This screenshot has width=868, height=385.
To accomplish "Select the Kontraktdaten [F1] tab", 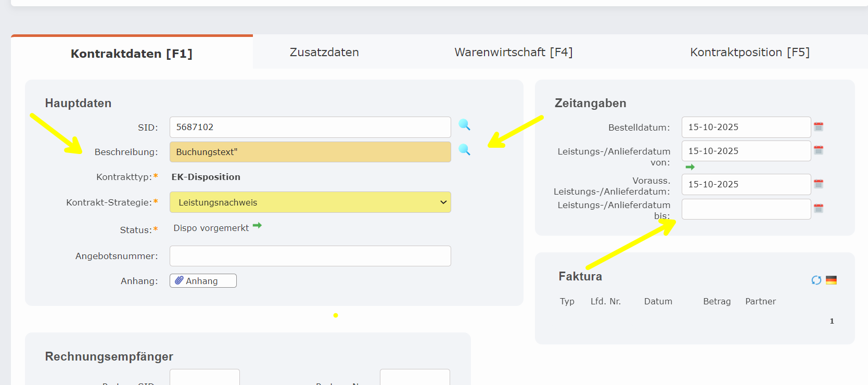I will (x=132, y=53).
